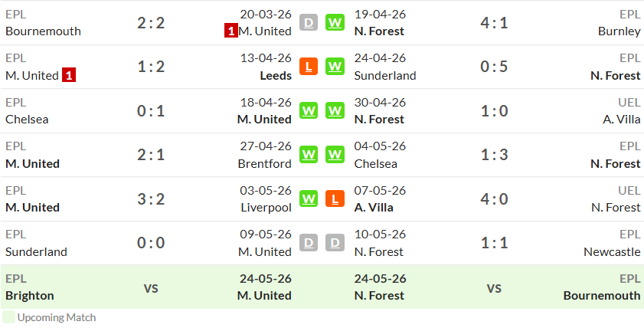Image resolution: width=644 pixels, height=328 pixels.
Task: Click the D badge for Bournemouth vs M. United
Action: (x=309, y=22)
